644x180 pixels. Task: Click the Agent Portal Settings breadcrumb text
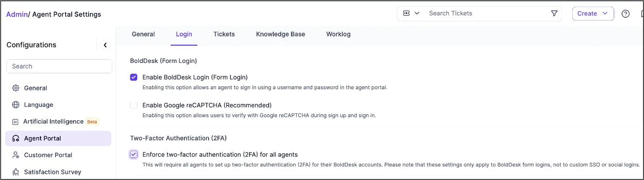(67, 14)
